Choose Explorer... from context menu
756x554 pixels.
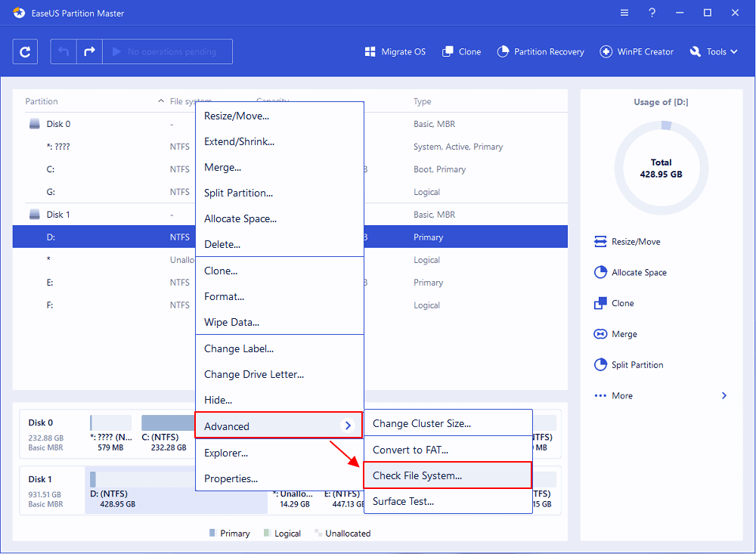click(x=279, y=453)
